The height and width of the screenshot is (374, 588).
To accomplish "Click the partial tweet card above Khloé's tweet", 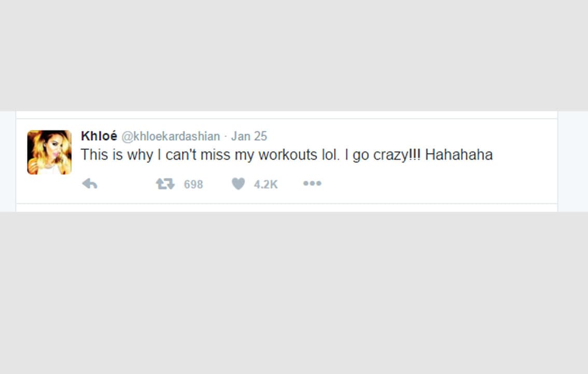I will [286, 114].
